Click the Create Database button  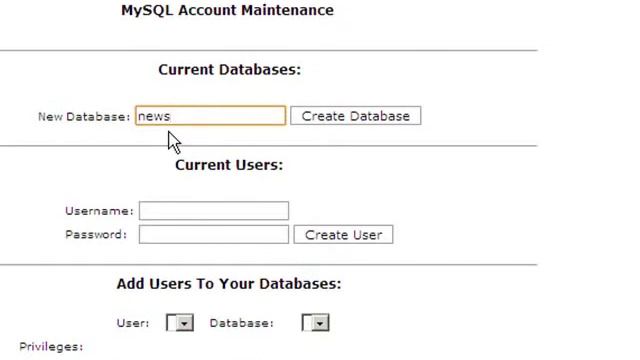356,116
